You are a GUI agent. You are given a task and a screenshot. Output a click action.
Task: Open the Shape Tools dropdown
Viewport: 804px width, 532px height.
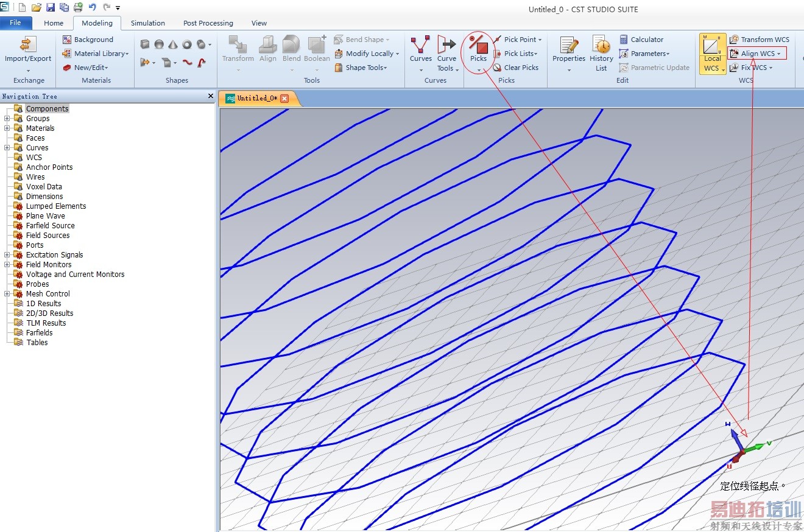361,68
